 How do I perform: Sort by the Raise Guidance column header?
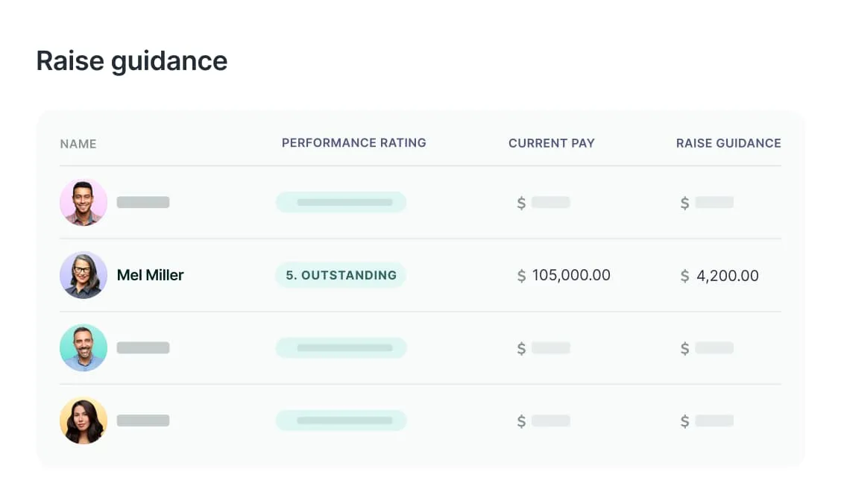[728, 143]
